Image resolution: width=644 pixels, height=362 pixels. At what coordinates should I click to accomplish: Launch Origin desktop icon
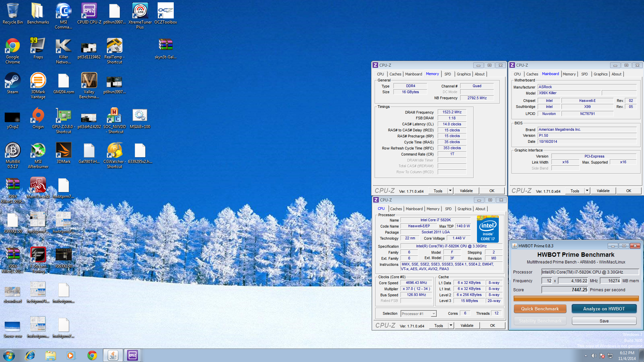click(38, 118)
